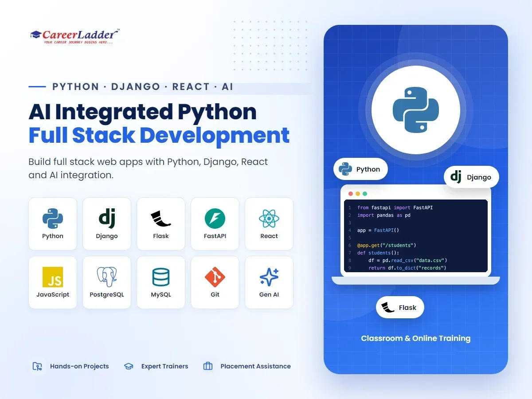Click the 'Expert Trainers' text
This screenshot has width=532, height=399.
(164, 366)
